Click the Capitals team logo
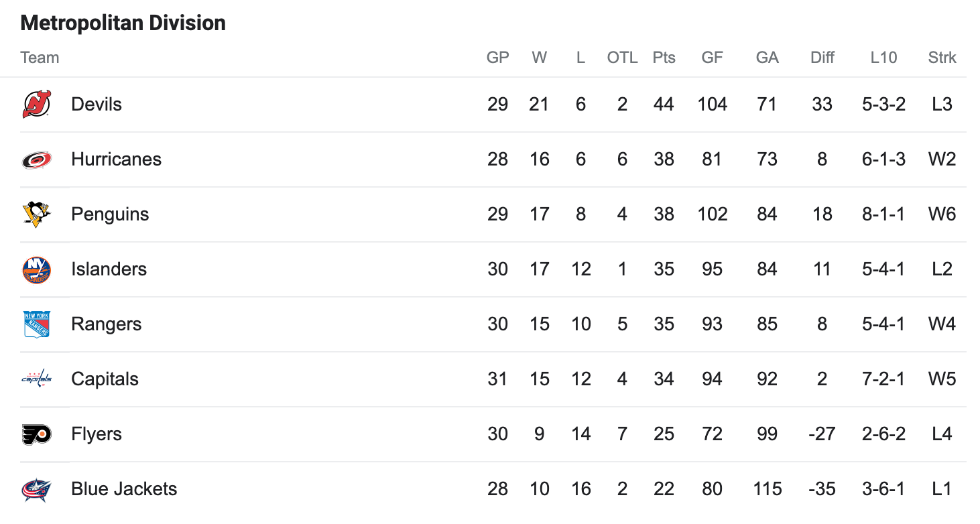This screenshot has width=980, height=524. [x=36, y=379]
